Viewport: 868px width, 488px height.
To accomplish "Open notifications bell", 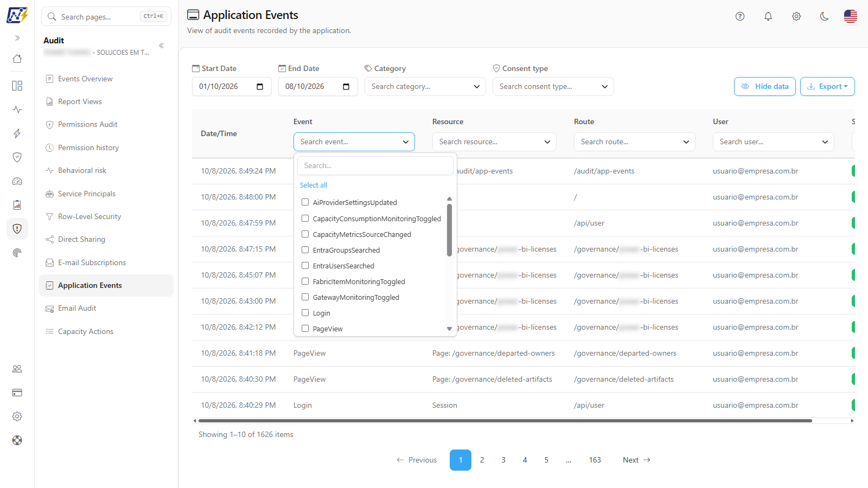I will [768, 16].
